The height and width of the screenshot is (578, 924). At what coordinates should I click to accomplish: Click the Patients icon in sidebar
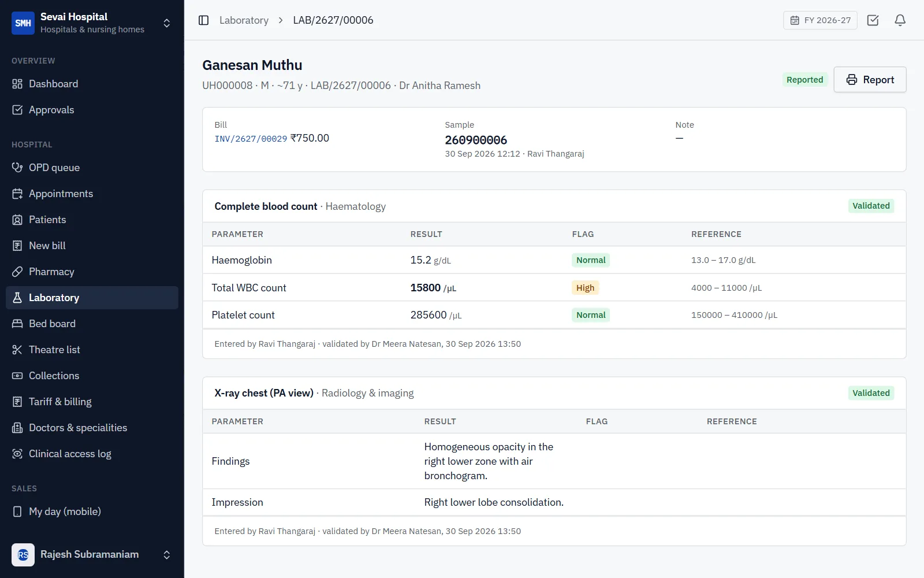click(17, 220)
